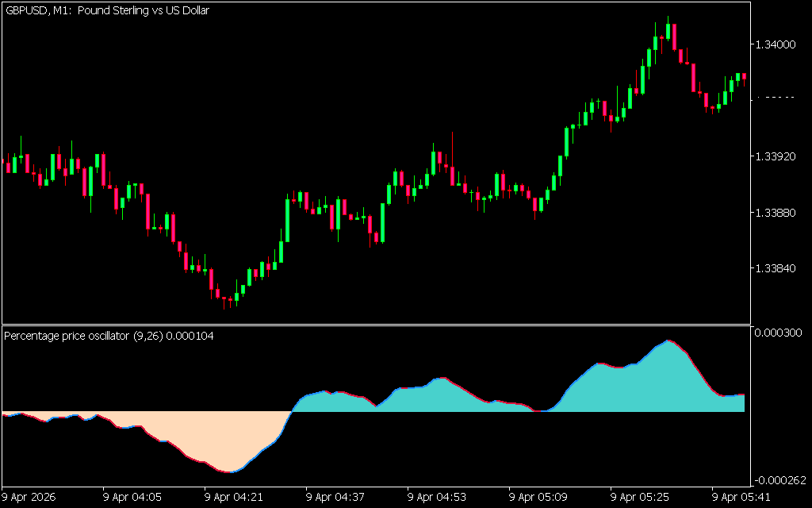
Task: Select the 9 Apr 04:53 time marker
Action: click(x=438, y=498)
